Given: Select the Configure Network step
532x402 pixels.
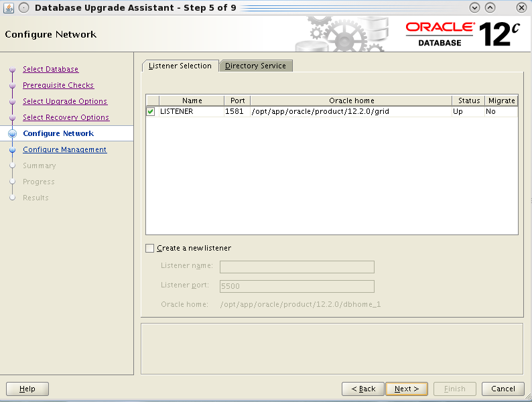Looking at the screenshot, I should coord(58,133).
